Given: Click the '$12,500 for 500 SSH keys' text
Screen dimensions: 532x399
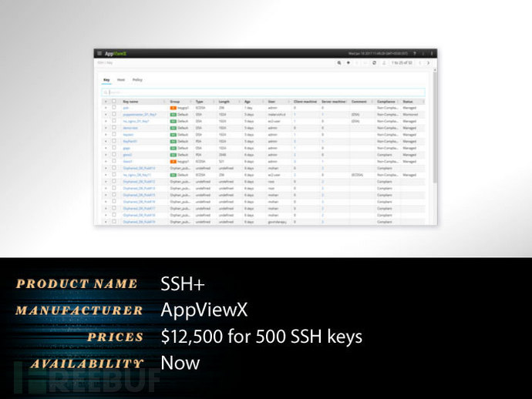Looking at the screenshot, I should 261,337.
